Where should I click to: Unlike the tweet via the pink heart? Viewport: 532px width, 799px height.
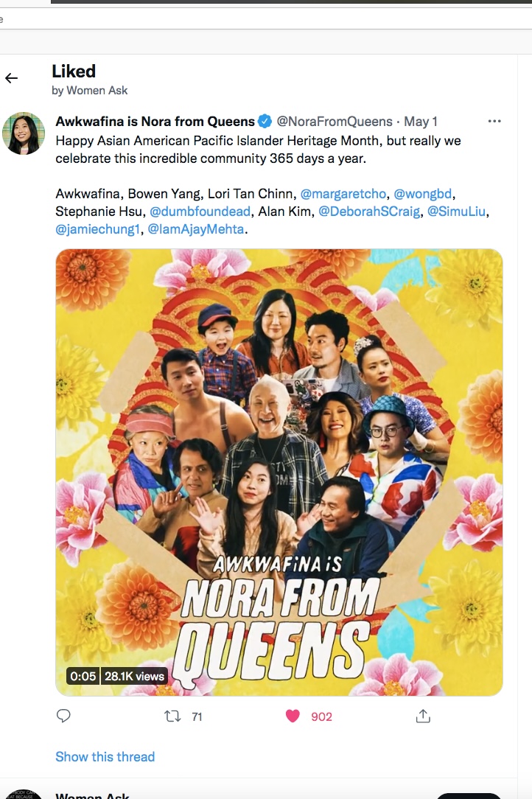click(293, 716)
